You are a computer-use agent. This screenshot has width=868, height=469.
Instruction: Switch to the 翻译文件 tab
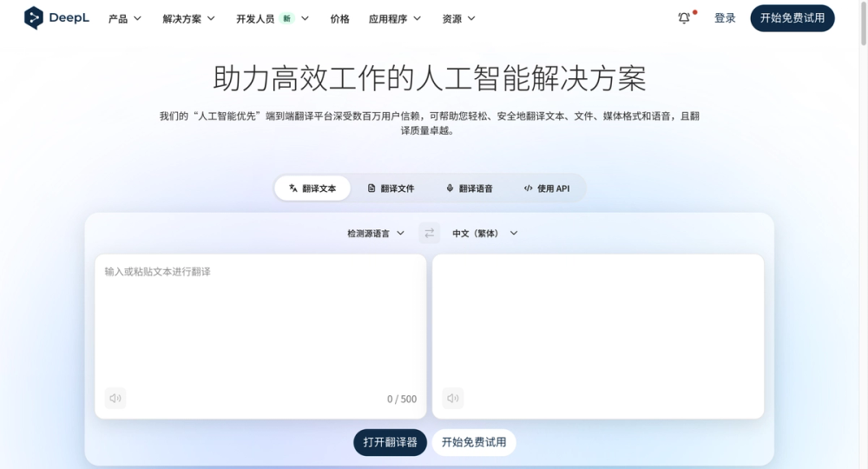click(391, 188)
